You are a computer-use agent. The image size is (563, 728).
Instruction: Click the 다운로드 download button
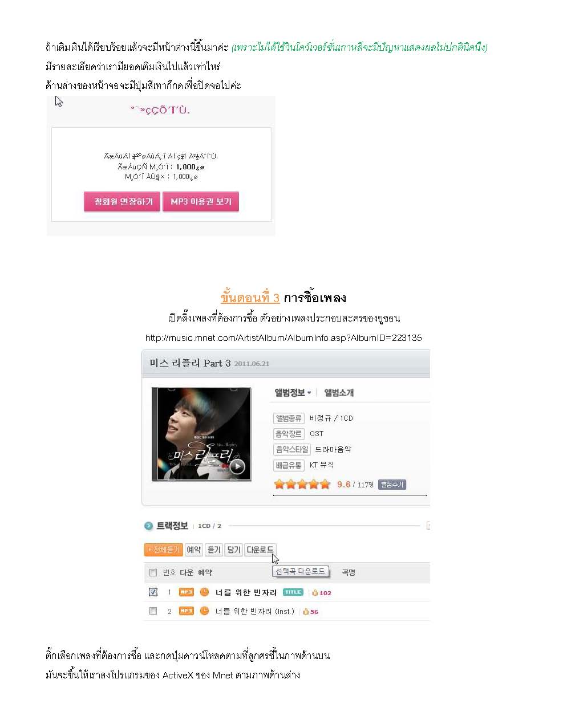pos(260,550)
